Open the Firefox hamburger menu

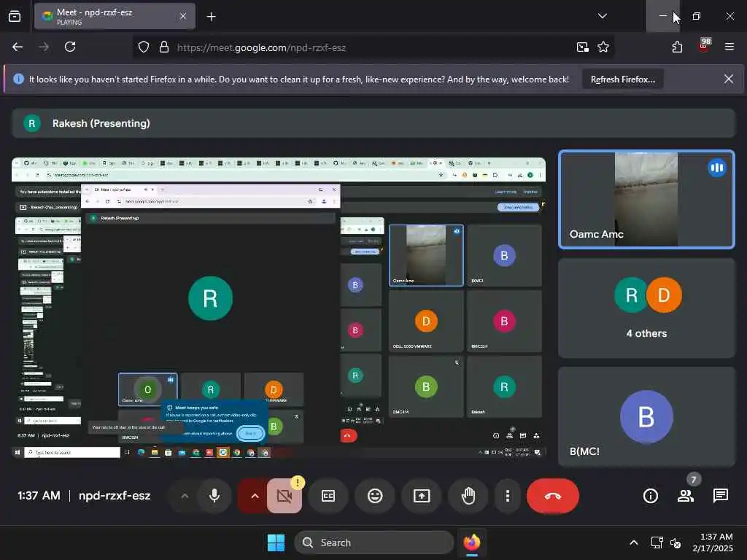click(x=729, y=47)
